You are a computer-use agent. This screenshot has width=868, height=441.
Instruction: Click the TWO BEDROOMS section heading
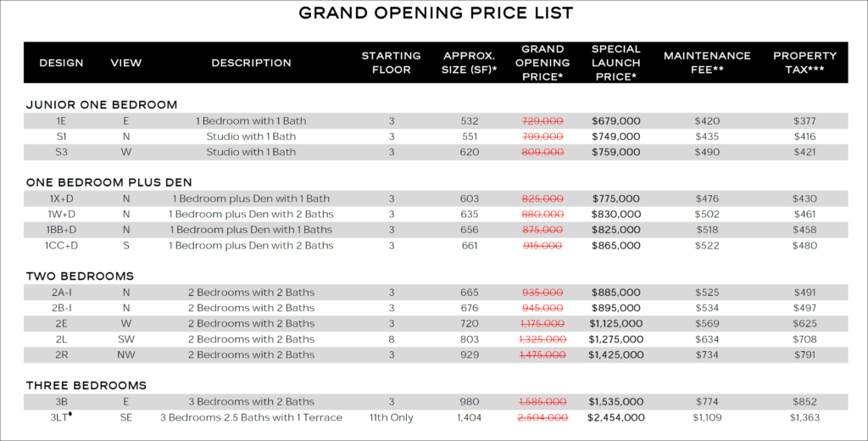80,276
